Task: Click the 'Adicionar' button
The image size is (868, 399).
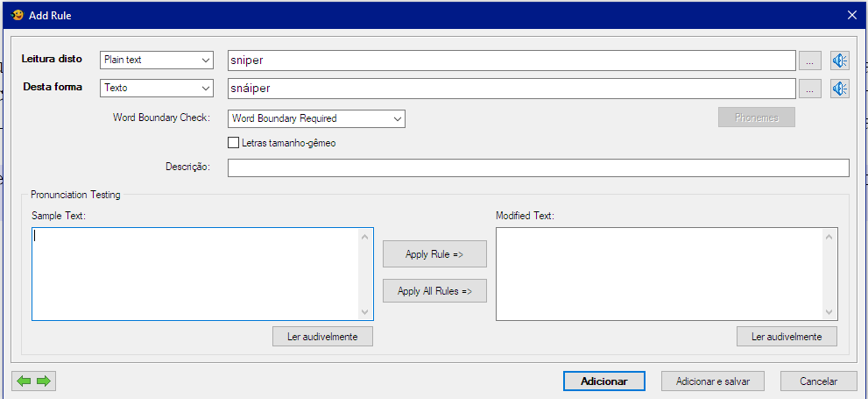Action: (x=603, y=381)
